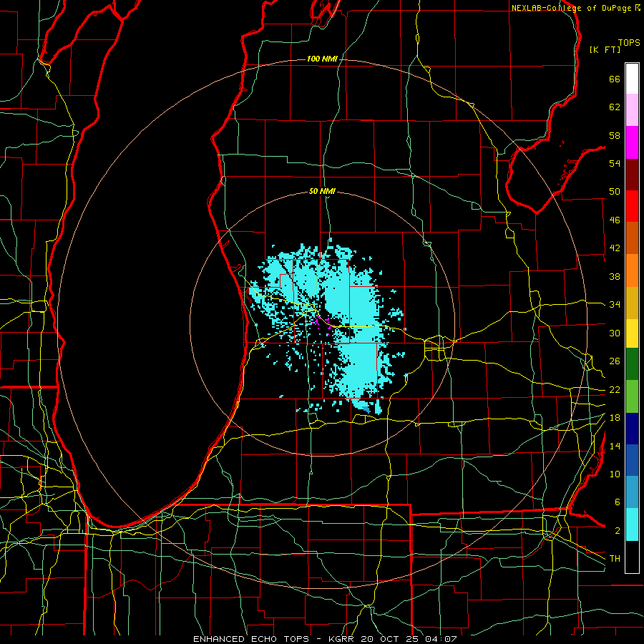The width and height of the screenshot is (644, 644).
Task: Click the legend value 54
Action: click(615, 163)
